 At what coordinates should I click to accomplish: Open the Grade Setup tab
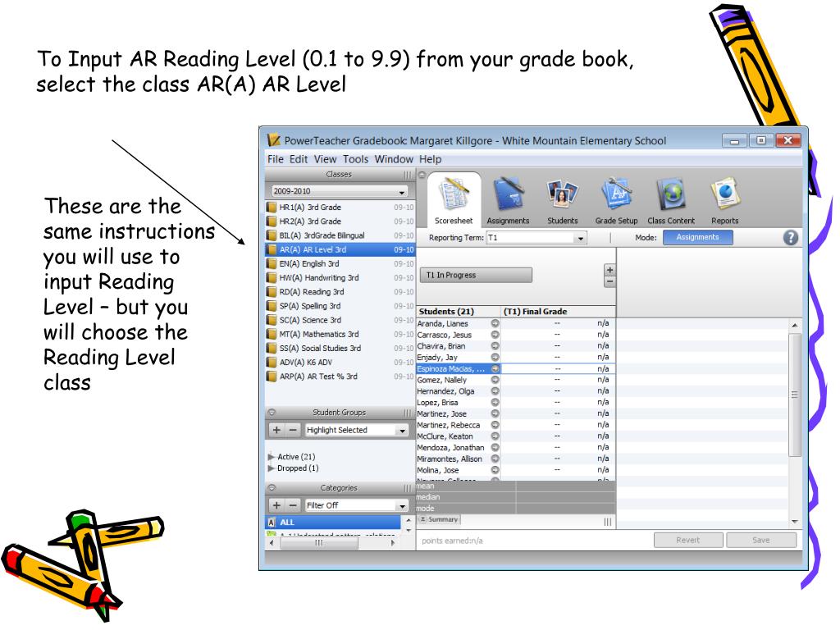pyautogui.click(x=616, y=201)
